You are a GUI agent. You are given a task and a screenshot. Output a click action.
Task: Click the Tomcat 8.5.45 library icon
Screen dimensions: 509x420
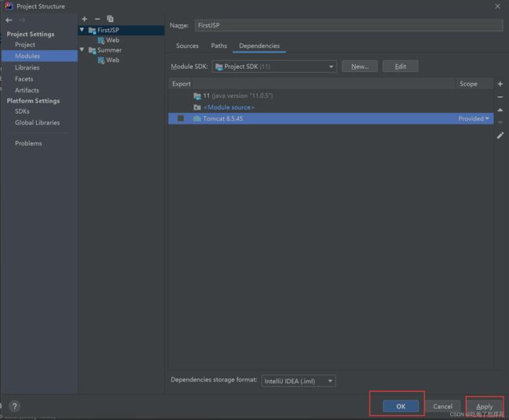pyautogui.click(x=197, y=119)
